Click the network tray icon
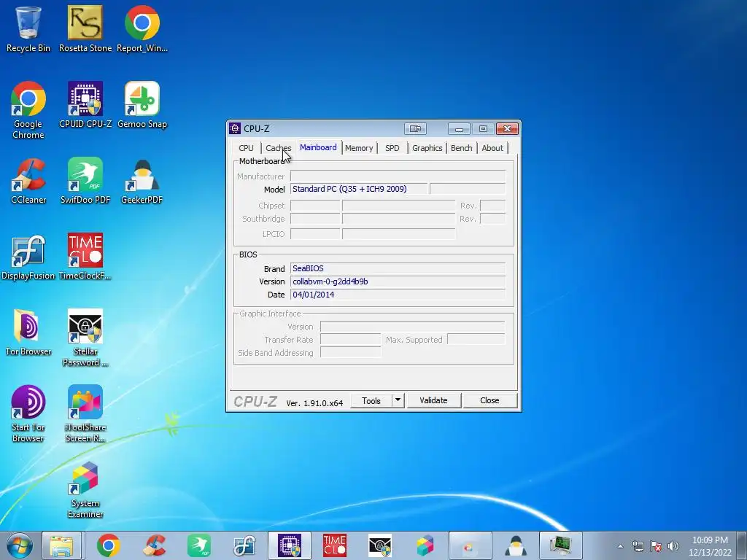This screenshot has width=747, height=560. click(638, 546)
